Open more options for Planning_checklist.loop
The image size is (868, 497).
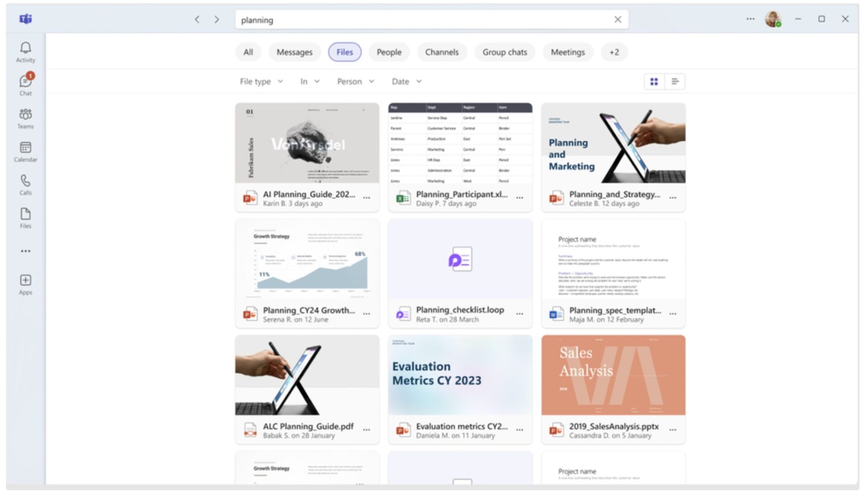(519, 314)
